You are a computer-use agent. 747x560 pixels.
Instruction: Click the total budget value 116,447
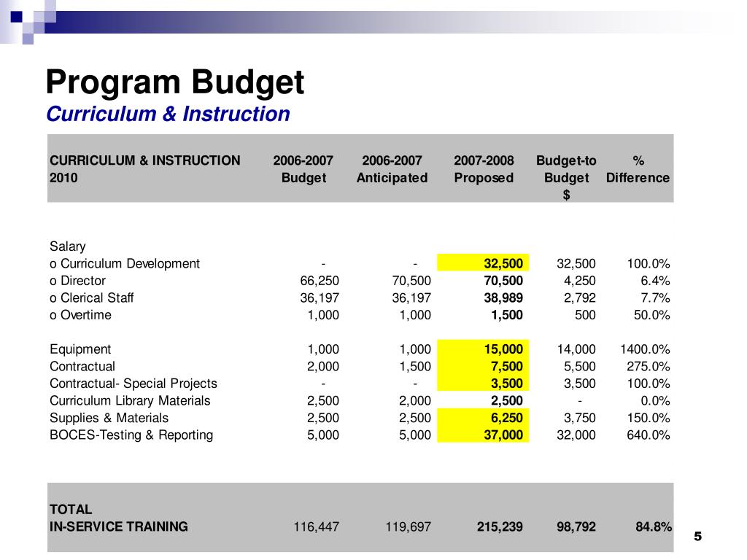(316, 526)
